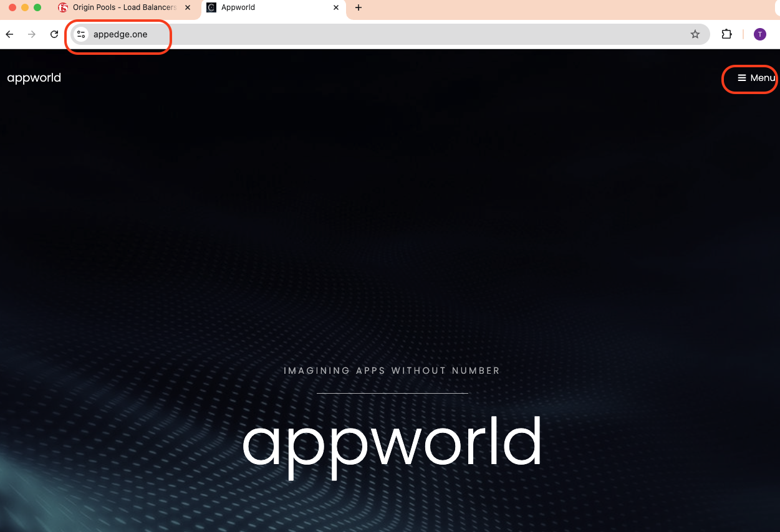This screenshot has height=532, width=780.
Task: Click the F5 favicon on first tab
Action: tap(63, 7)
